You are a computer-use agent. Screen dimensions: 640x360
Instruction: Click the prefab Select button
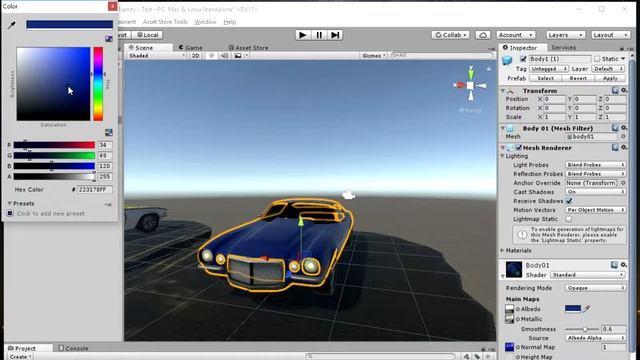pos(545,78)
